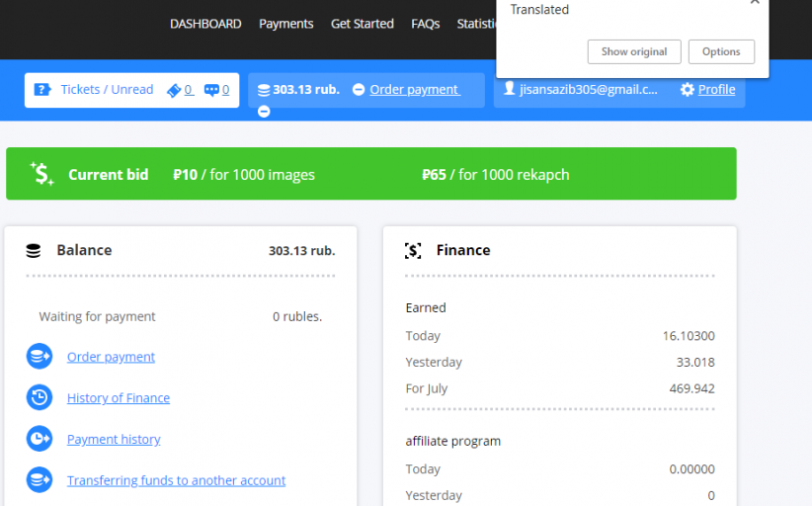Click the user avatar icon beside email
Viewport: 812px width, 506px height.
click(510, 89)
